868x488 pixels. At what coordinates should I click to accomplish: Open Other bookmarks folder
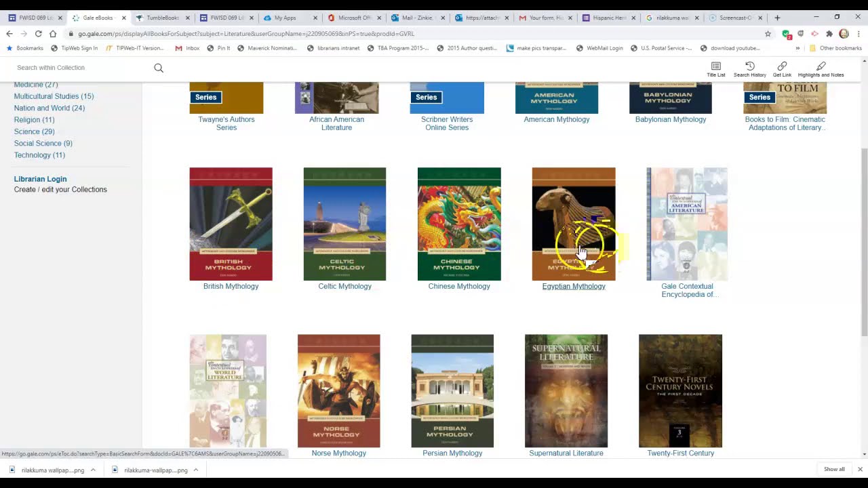[835, 48]
